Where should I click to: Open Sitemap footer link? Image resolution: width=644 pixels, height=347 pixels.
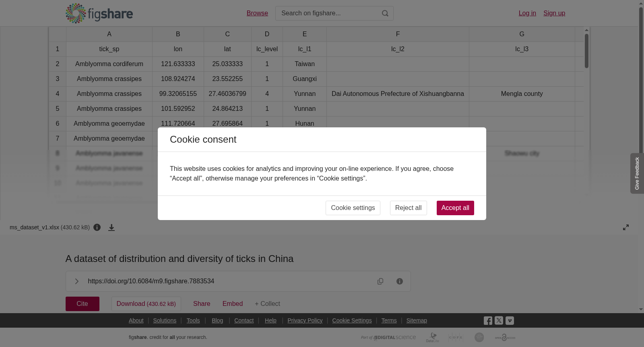pyautogui.click(x=417, y=320)
